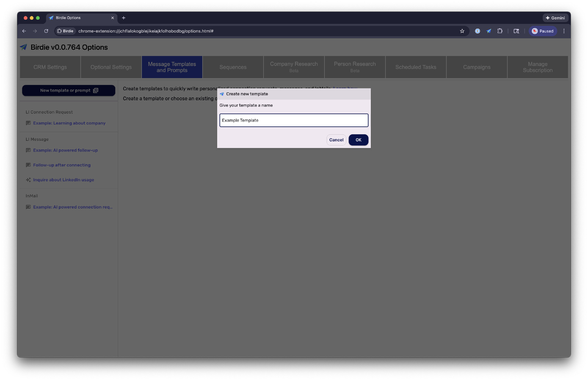Screen dimensions: 588x380
Task: Close the Birdie Options browser tab
Action: point(113,18)
